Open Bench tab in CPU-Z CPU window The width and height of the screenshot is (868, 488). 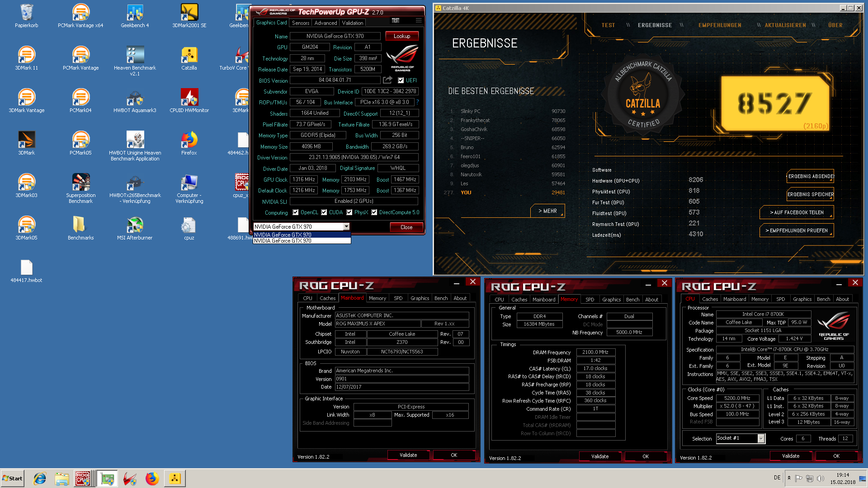click(823, 299)
